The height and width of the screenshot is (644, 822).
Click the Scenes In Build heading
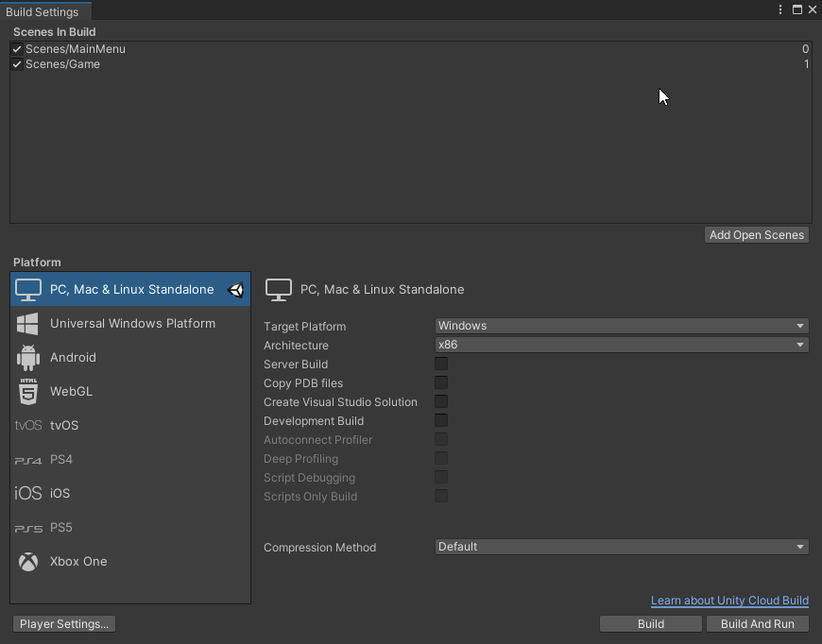(55, 32)
